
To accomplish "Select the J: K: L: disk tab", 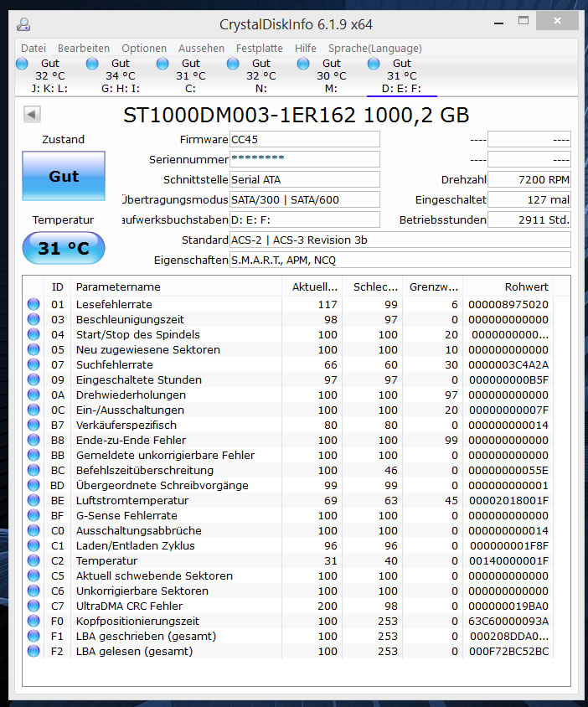I will coord(49,75).
